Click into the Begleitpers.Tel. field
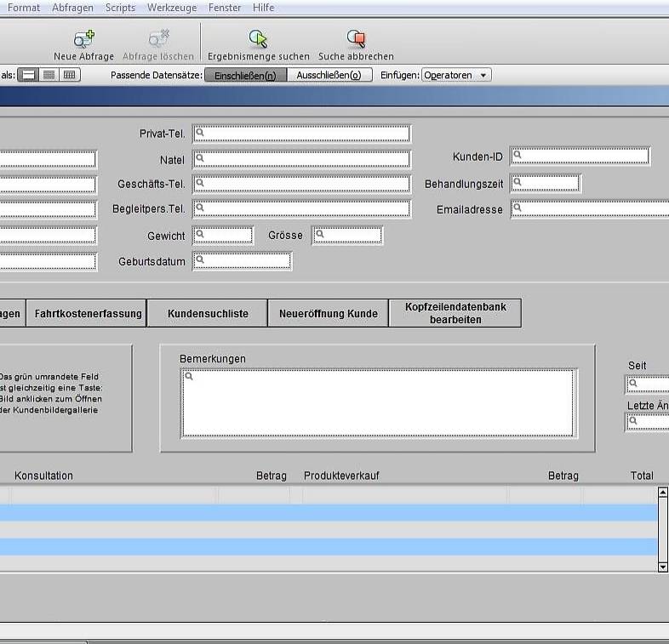669x644 pixels. [301, 209]
